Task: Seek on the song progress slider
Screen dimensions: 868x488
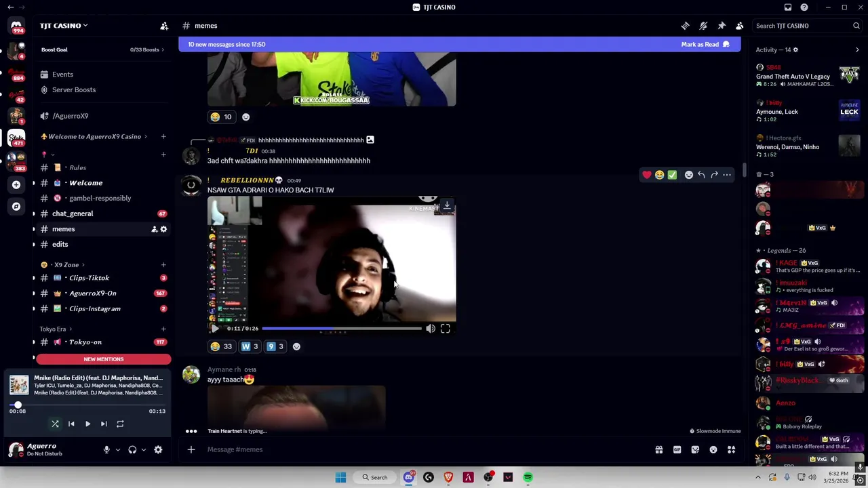Action: point(87,405)
